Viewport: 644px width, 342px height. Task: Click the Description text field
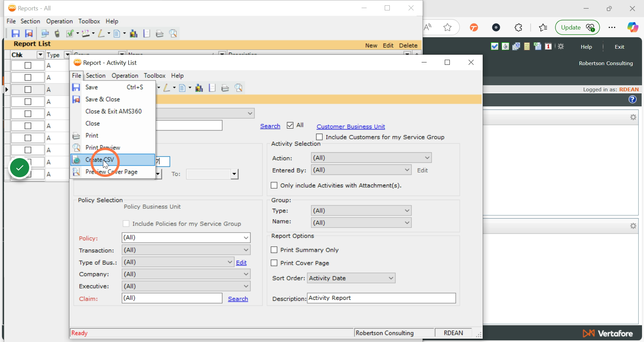tap(381, 298)
